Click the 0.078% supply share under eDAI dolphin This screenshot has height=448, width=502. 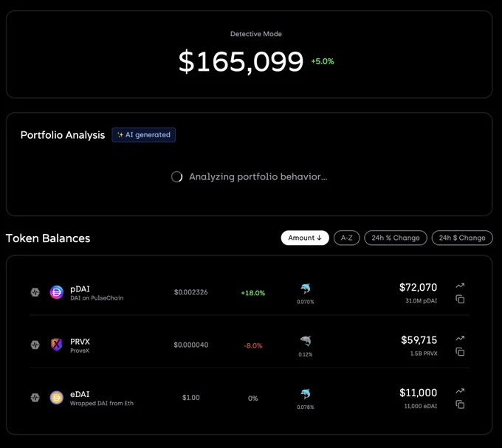(x=306, y=407)
